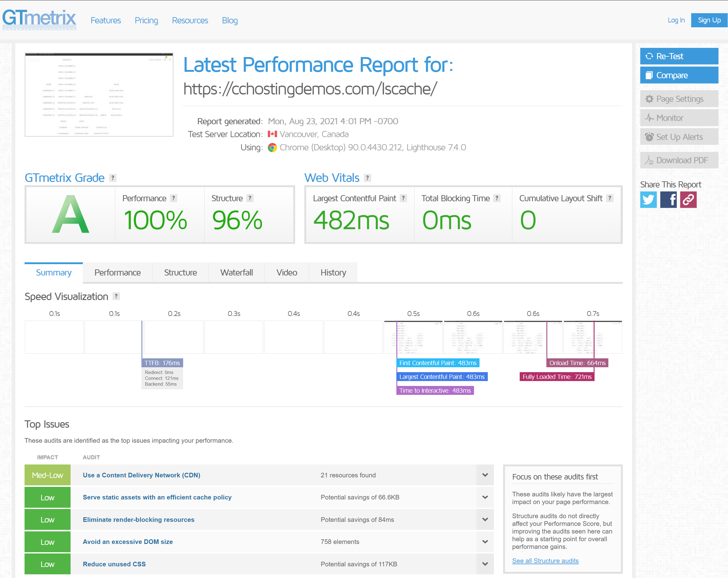Share report on Twitter icon
728x578 pixels.
point(648,199)
